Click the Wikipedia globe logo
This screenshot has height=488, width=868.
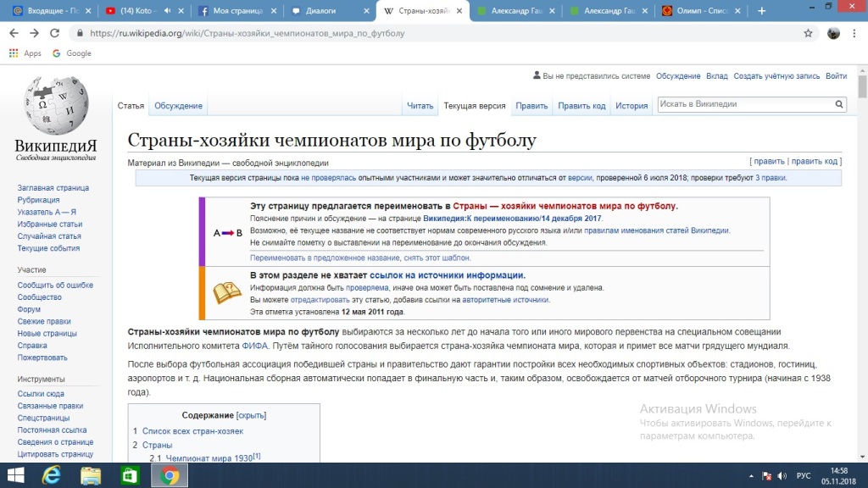point(56,105)
